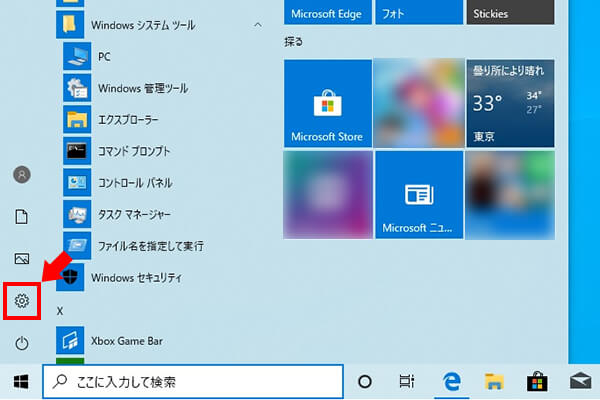Open File Explorer from the taskbar

coord(494,381)
